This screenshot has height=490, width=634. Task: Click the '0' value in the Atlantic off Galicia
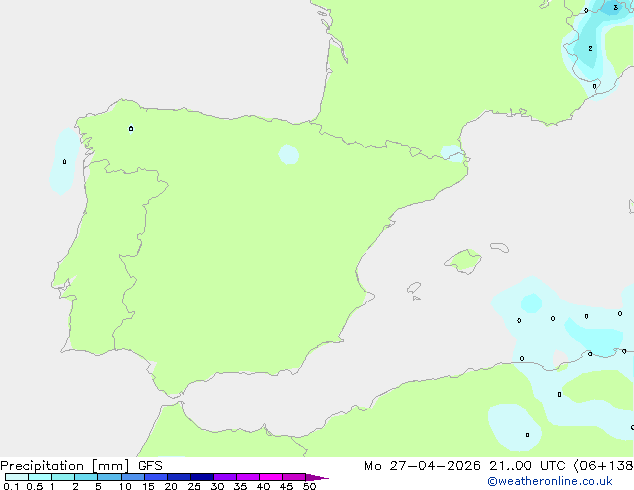coord(64,162)
